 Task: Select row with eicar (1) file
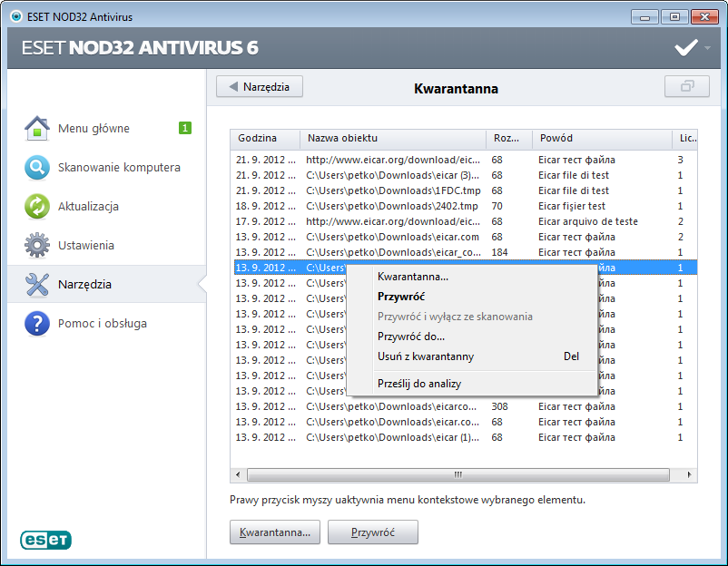pos(464,437)
